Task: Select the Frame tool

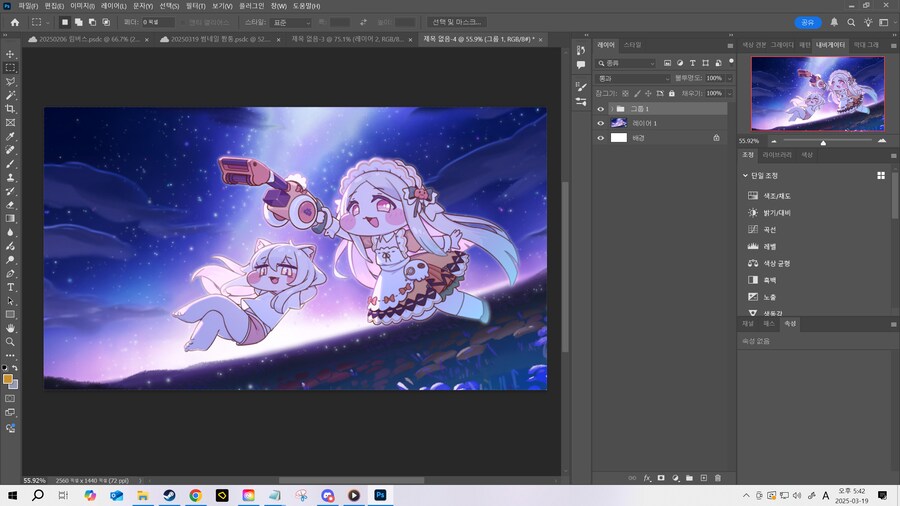Action: (x=10, y=123)
